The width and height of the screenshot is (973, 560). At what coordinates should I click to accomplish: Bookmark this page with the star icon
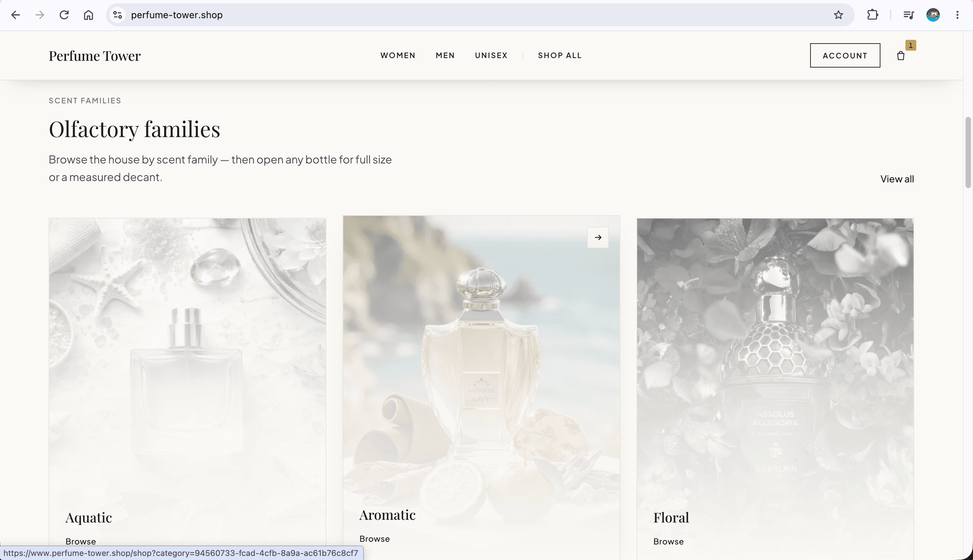pyautogui.click(x=838, y=15)
